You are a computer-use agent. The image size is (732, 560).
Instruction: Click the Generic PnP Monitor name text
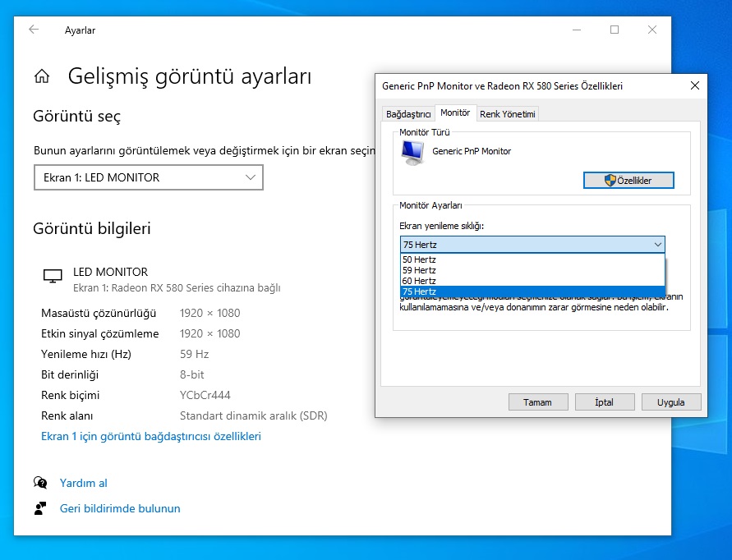[472, 151]
